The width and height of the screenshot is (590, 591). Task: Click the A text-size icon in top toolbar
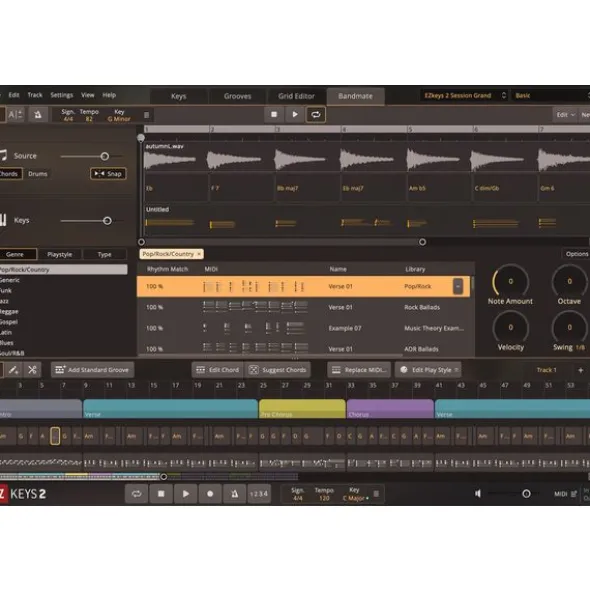point(15,115)
